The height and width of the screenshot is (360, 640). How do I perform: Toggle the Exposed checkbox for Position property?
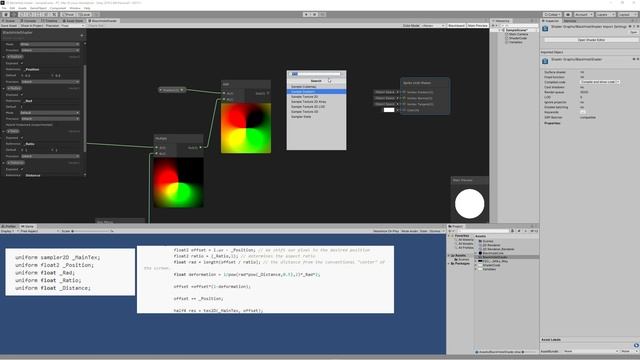click(22, 63)
